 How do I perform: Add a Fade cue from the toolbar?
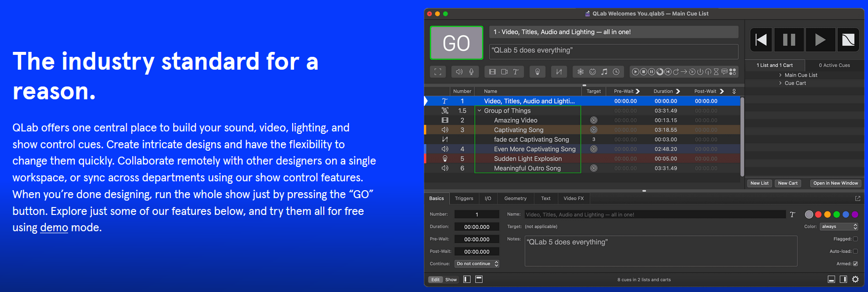(559, 72)
